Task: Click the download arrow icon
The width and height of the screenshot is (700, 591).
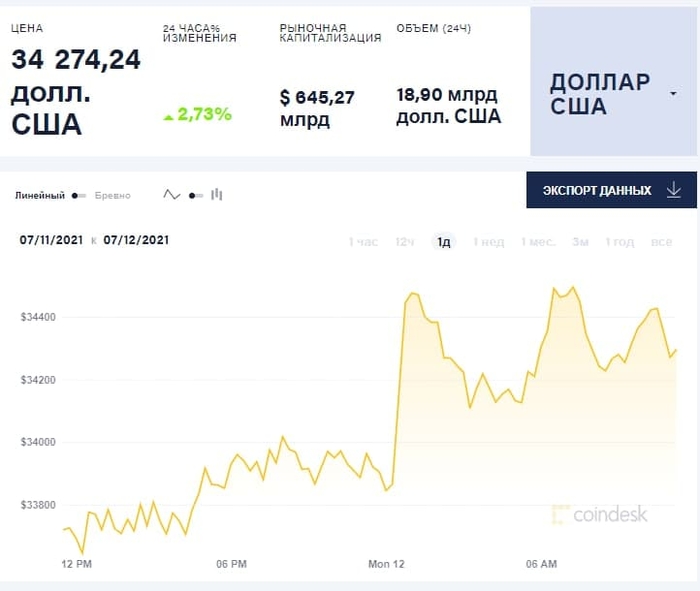Action: [673, 190]
